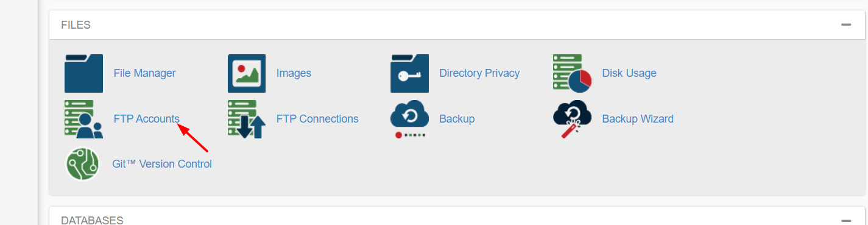Collapse the DATABASES section
This screenshot has height=225, width=868.
pos(845,221)
